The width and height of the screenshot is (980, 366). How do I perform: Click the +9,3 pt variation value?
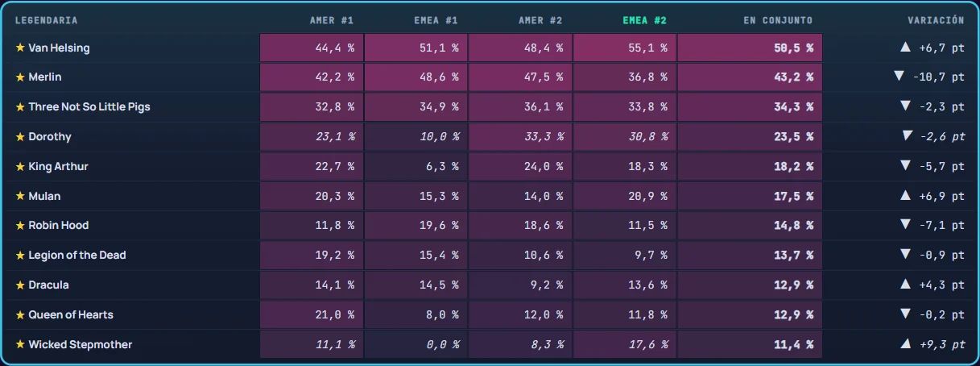tap(942, 345)
